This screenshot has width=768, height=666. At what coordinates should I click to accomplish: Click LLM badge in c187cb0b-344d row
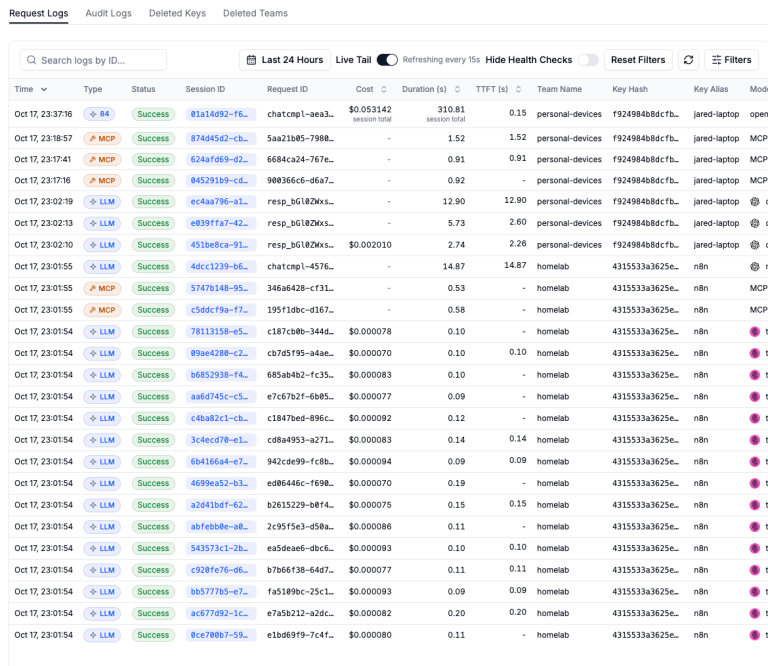pos(102,332)
